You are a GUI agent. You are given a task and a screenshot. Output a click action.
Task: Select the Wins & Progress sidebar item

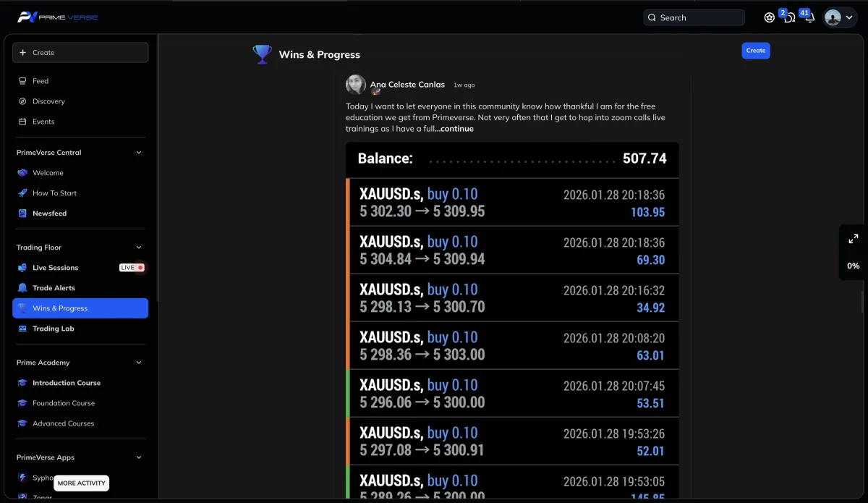pos(80,308)
